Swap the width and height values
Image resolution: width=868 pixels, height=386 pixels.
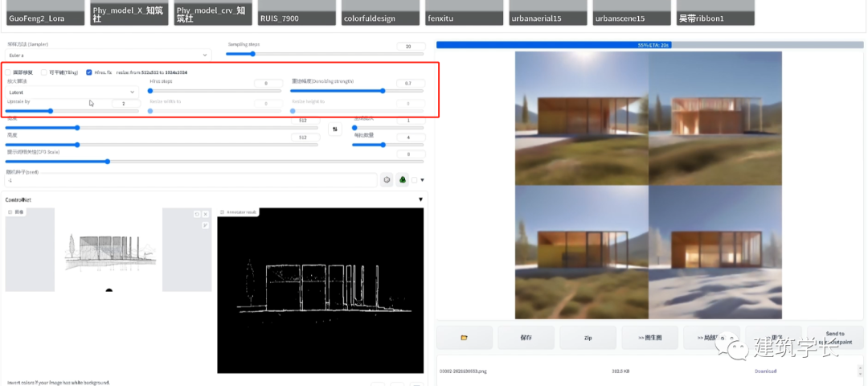[x=335, y=129]
